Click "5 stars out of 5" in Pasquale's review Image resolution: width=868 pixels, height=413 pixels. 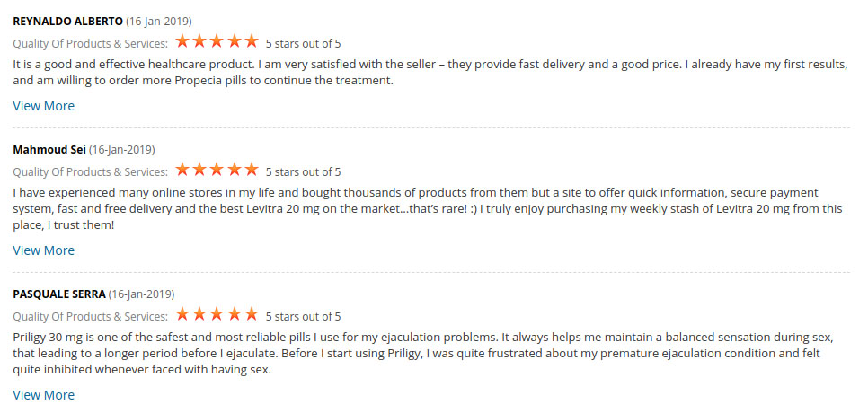[x=304, y=316]
